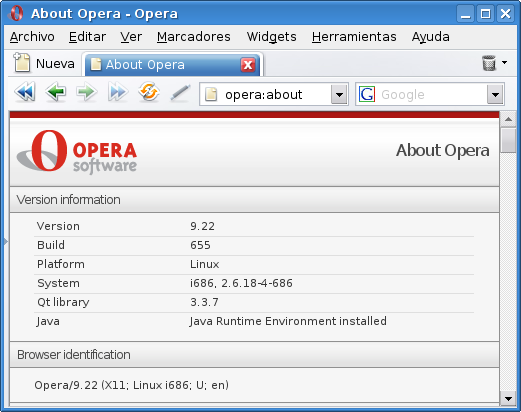Open the Editar menu
The height and width of the screenshot is (412, 521).
point(87,37)
